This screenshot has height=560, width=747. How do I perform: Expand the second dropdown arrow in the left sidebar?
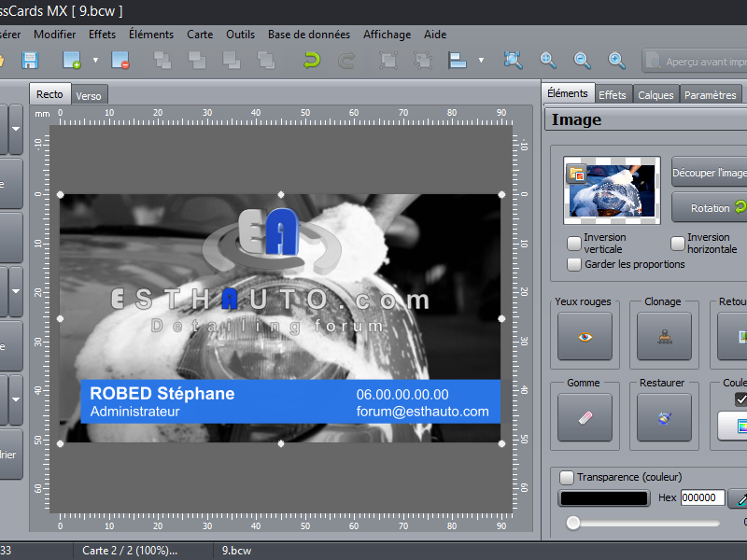[16, 291]
